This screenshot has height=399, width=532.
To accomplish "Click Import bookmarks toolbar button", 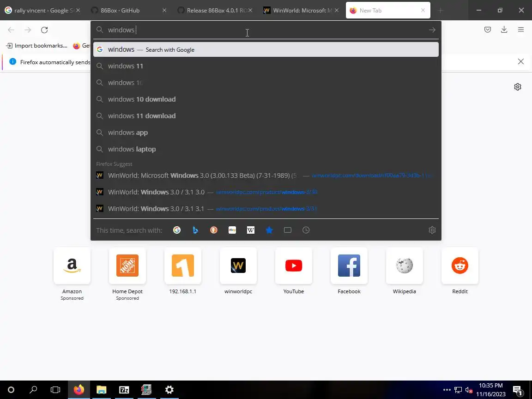I will [x=36, y=45].
